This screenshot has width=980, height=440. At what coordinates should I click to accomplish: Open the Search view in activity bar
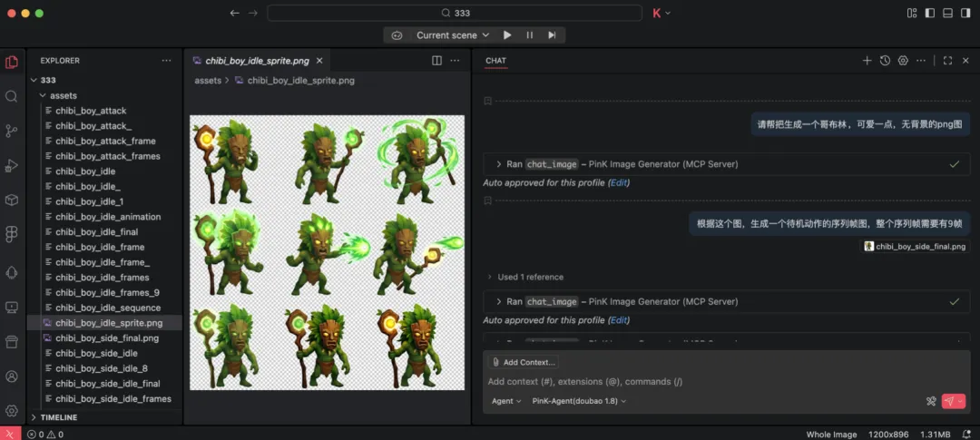(12, 96)
